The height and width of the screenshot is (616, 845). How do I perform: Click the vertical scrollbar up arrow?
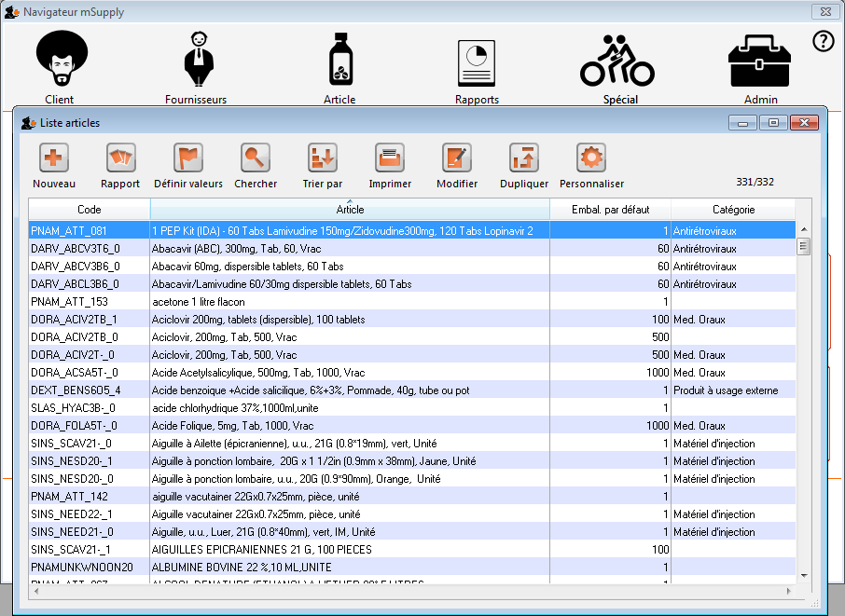804,229
